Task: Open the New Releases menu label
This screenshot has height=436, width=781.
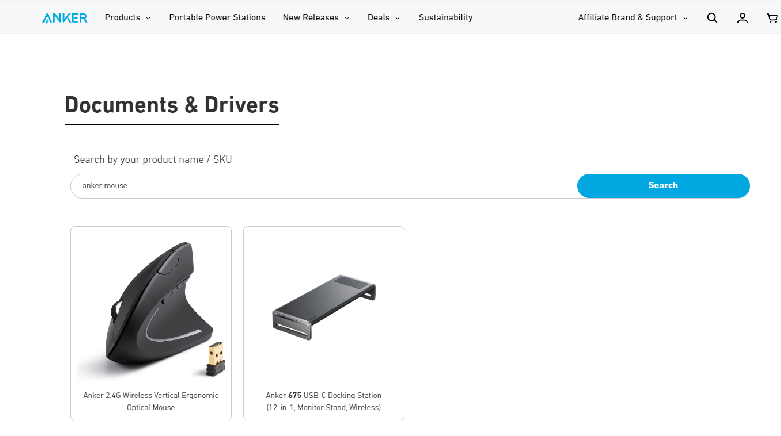Action: pyautogui.click(x=311, y=18)
